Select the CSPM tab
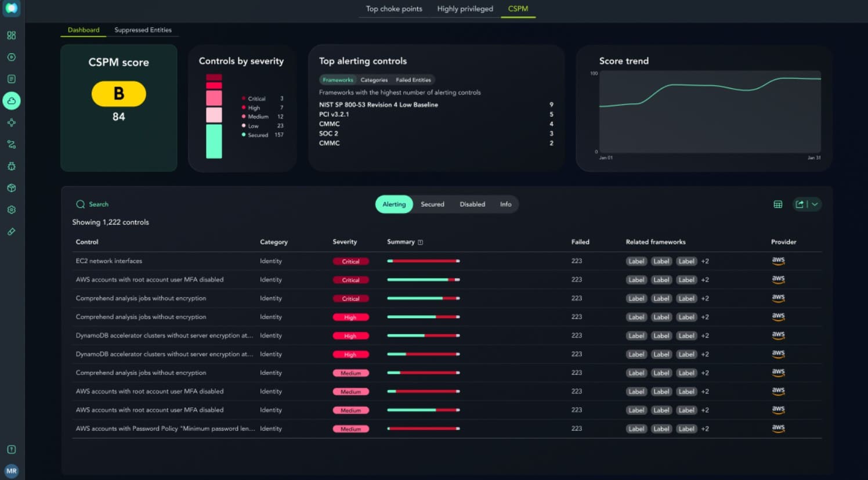Screen dimensions: 868x480 (x=518, y=9)
